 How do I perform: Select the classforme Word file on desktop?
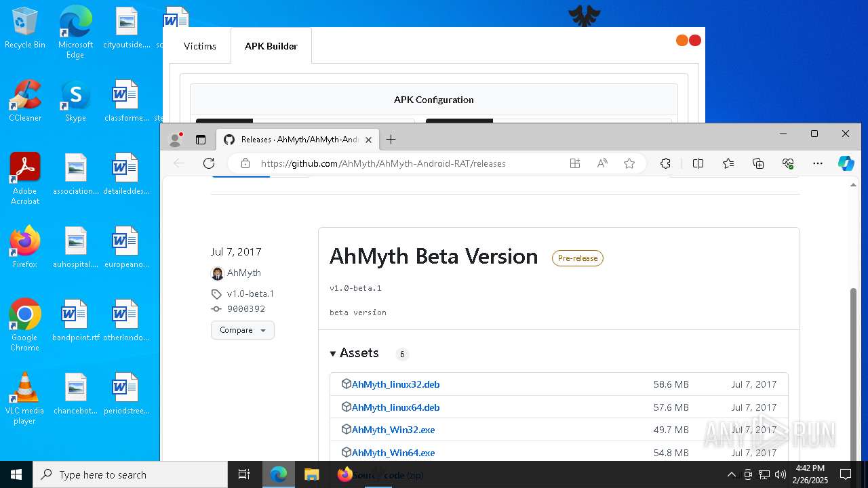point(127,101)
